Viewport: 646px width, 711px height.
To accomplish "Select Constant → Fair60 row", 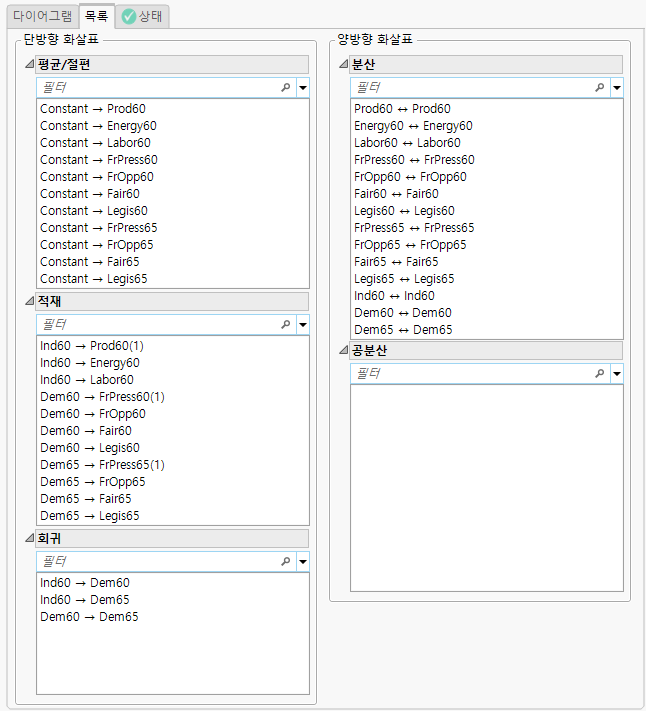I will tap(173, 194).
